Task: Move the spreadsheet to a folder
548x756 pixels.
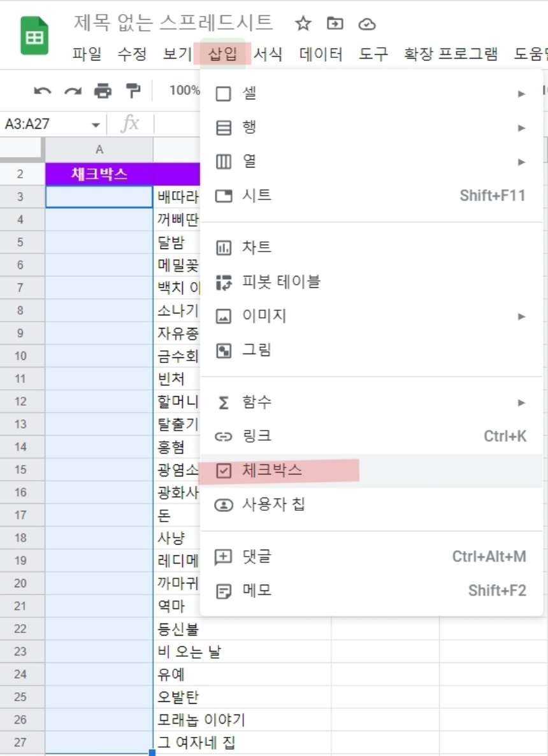Action: coord(334,24)
